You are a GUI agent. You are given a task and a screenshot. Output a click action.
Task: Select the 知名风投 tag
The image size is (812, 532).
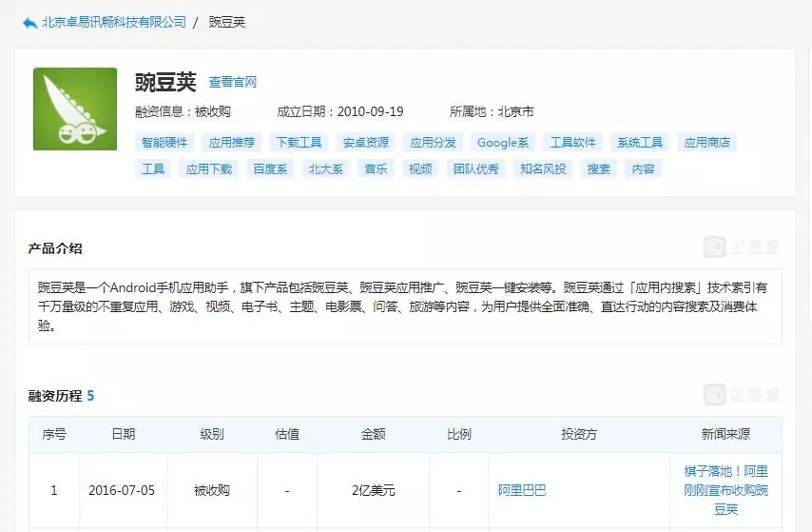click(x=543, y=169)
